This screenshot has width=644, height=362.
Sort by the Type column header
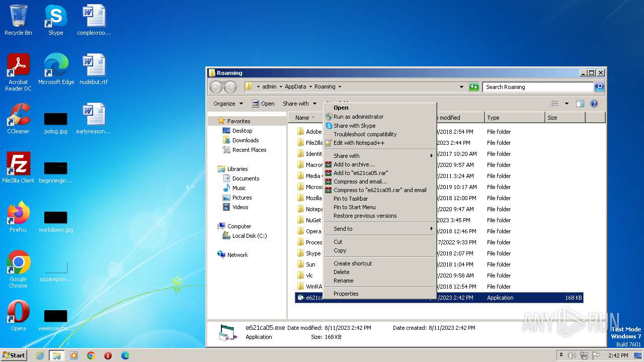point(515,118)
